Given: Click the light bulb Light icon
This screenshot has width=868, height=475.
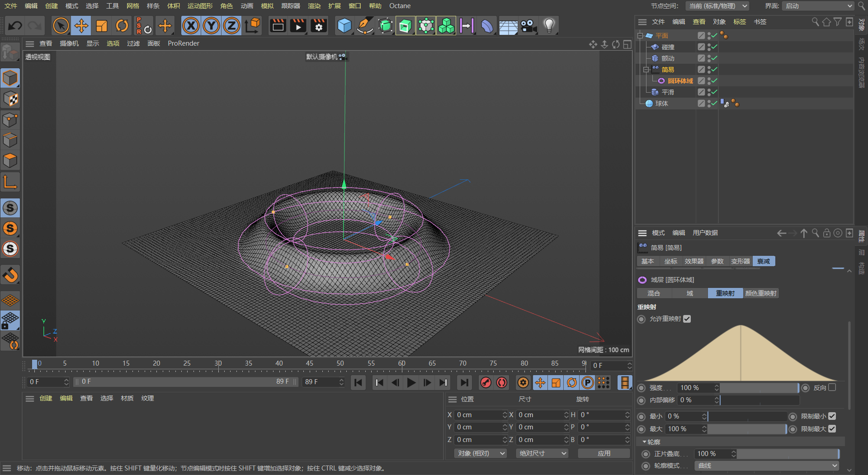Looking at the screenshot, I should pyautogui.click(x=549, y=26).
